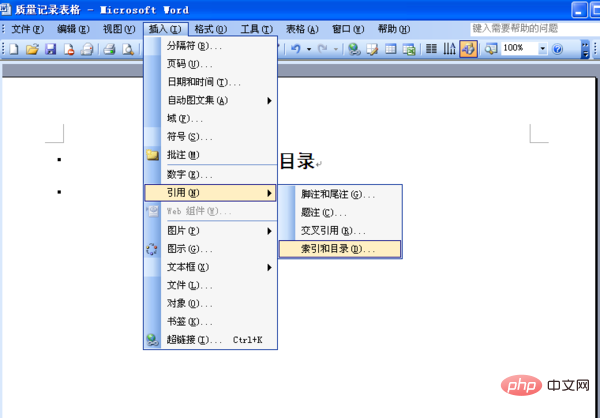This screenshot has width=600, height=418.
Task: Click the Columns toolbar icon
Action: click(429, 48)
